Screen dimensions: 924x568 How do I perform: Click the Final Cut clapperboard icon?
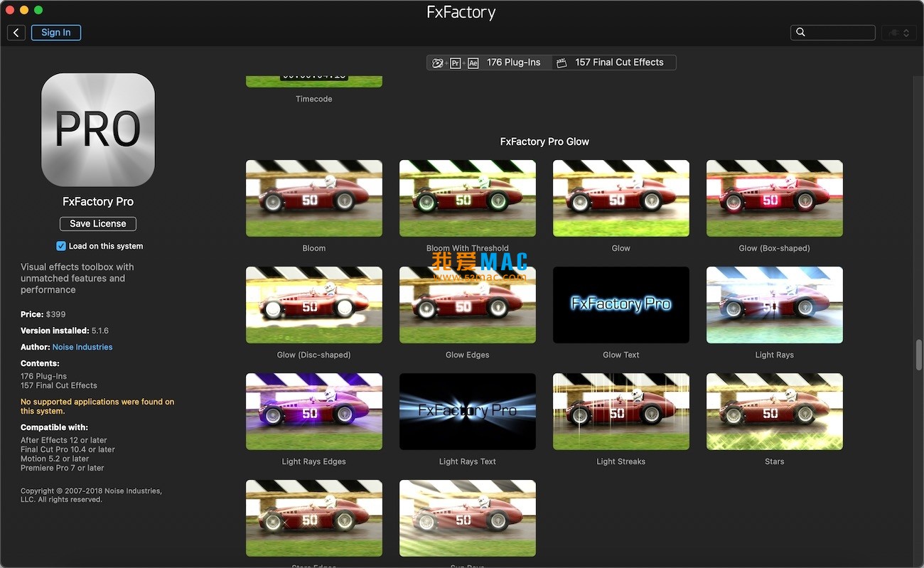coord(562,63)
